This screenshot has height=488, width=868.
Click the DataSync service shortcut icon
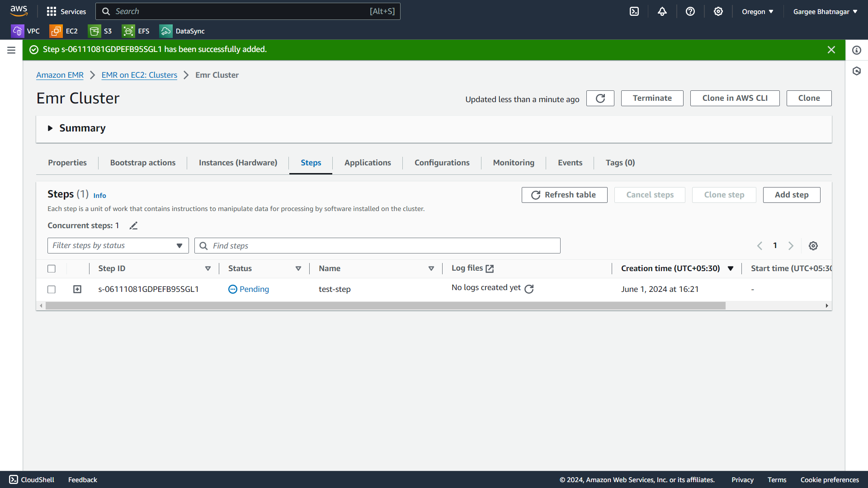[x=165, y=31]
